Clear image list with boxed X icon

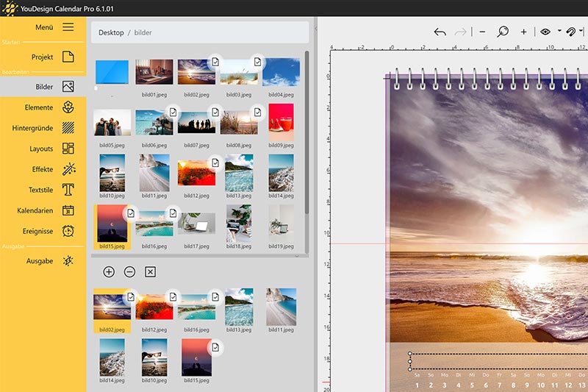pyautogui.click(x=150, y=272)
